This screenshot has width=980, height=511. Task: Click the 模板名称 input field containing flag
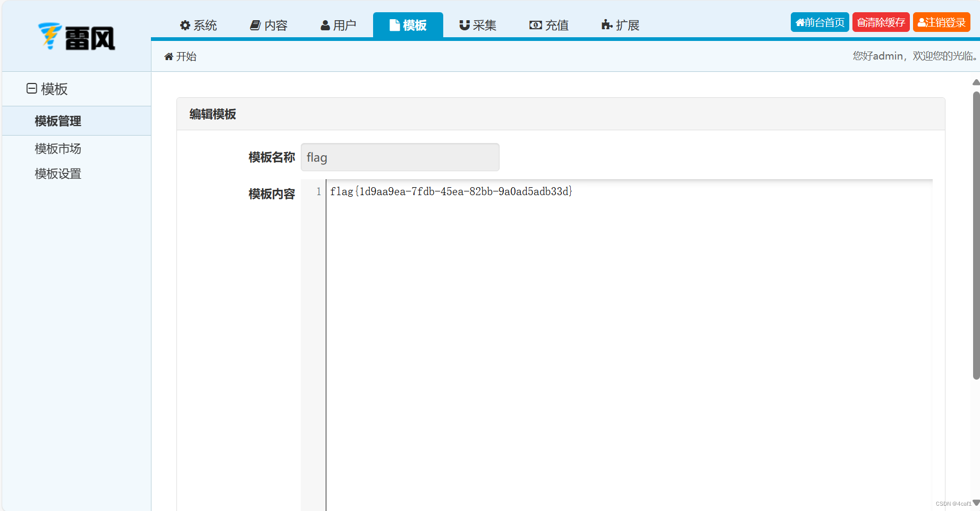point(400,157)
